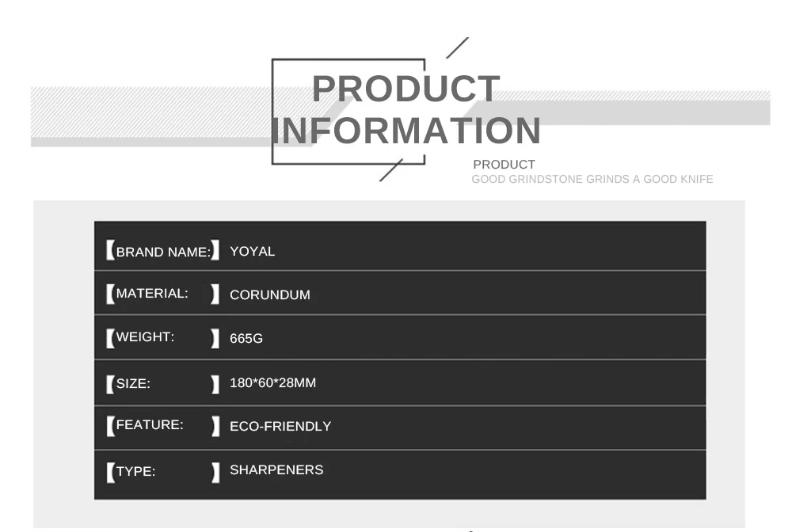This screenshot has height=532, width=792.
Task: Click the YOYAL brand value
Action: (252, 252)
